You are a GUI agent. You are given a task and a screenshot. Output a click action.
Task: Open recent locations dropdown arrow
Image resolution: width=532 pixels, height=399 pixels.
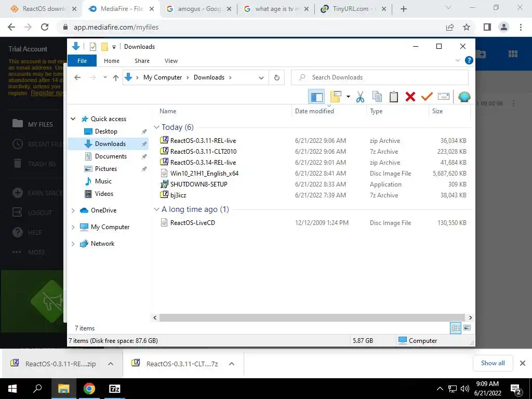105,77
